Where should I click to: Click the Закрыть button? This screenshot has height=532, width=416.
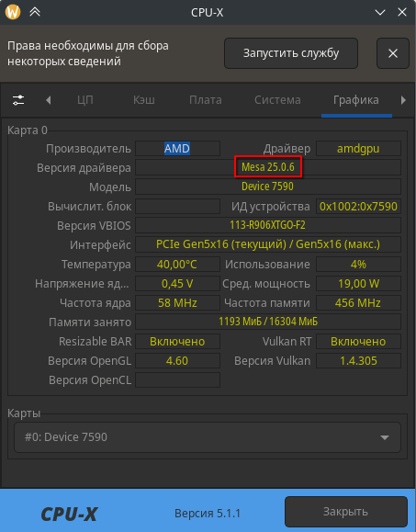click(x=346, y=512)
